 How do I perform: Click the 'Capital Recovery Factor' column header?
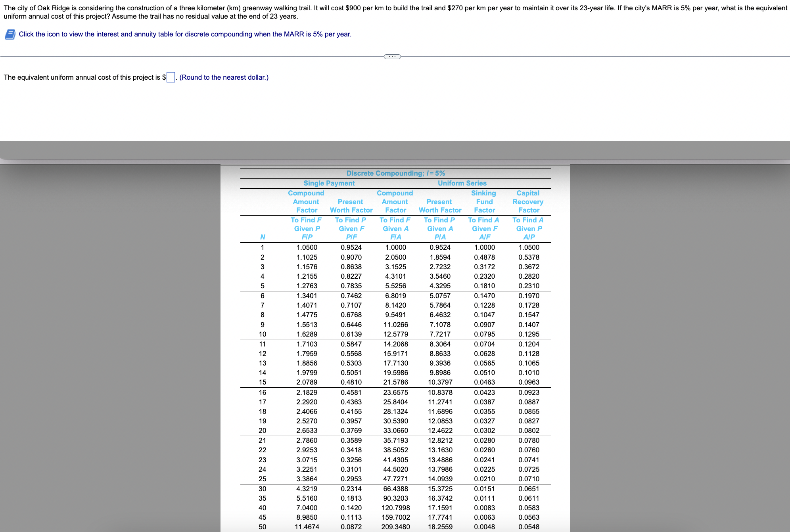tap(528, 201)
